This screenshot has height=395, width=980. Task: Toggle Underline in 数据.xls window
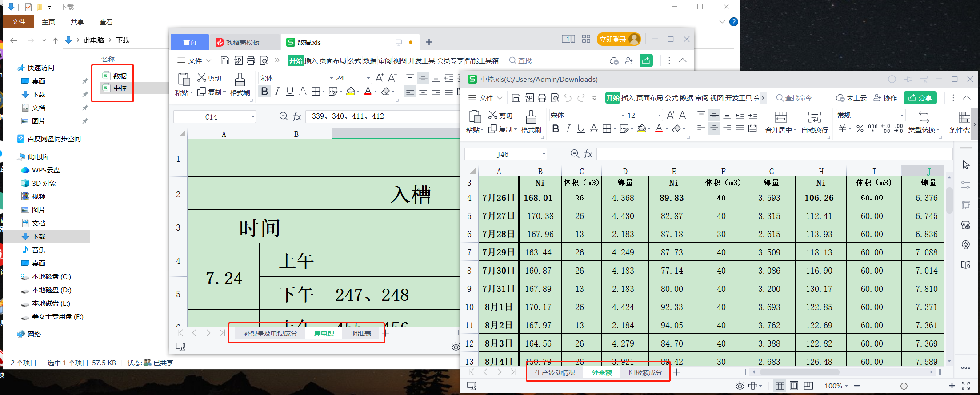(x=290, y=91)
